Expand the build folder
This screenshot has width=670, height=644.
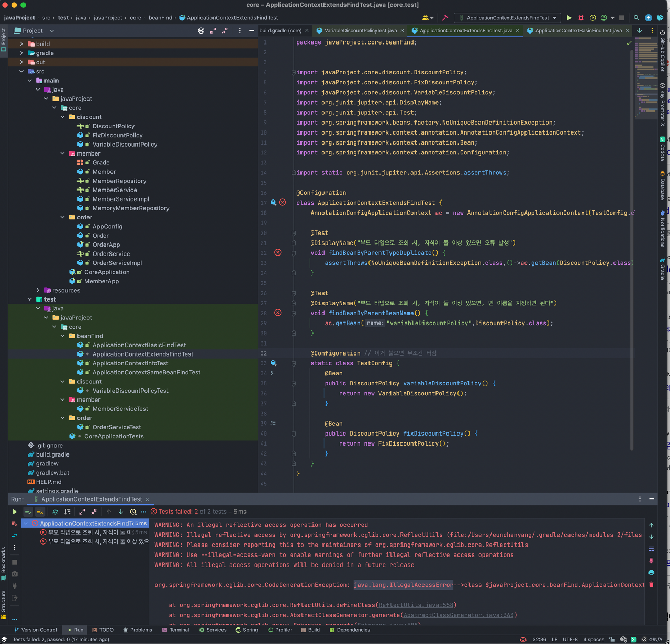coord(21,44)
